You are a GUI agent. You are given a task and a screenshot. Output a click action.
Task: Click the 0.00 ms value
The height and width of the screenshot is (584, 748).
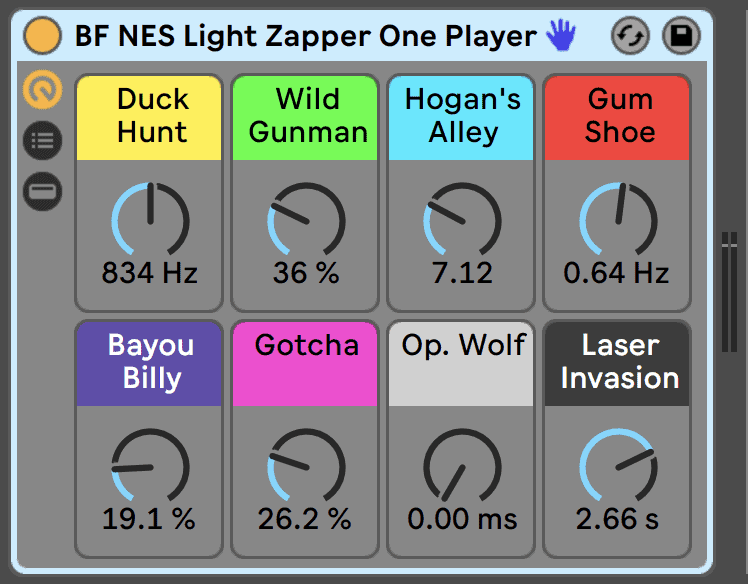[462, 519]
